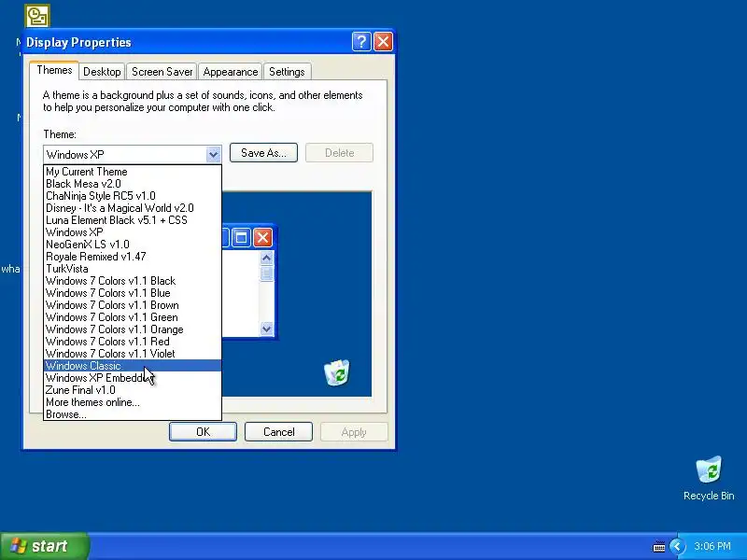Switch to the Desktop tab
This screenshot has height=560, width=747.
(102, 72)
